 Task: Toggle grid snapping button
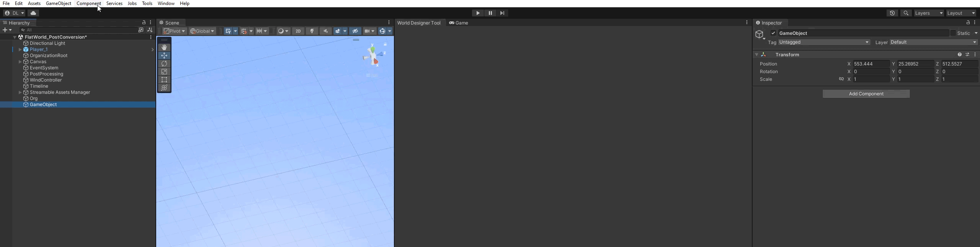click(x=244, y=31)
